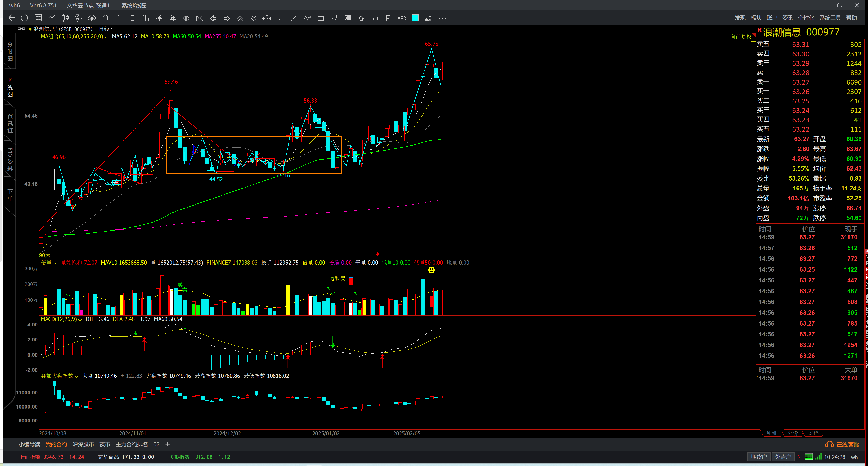Select the arc curve drawing tool
The height and width of the screenshot is (466, 868).
(334, 18)
